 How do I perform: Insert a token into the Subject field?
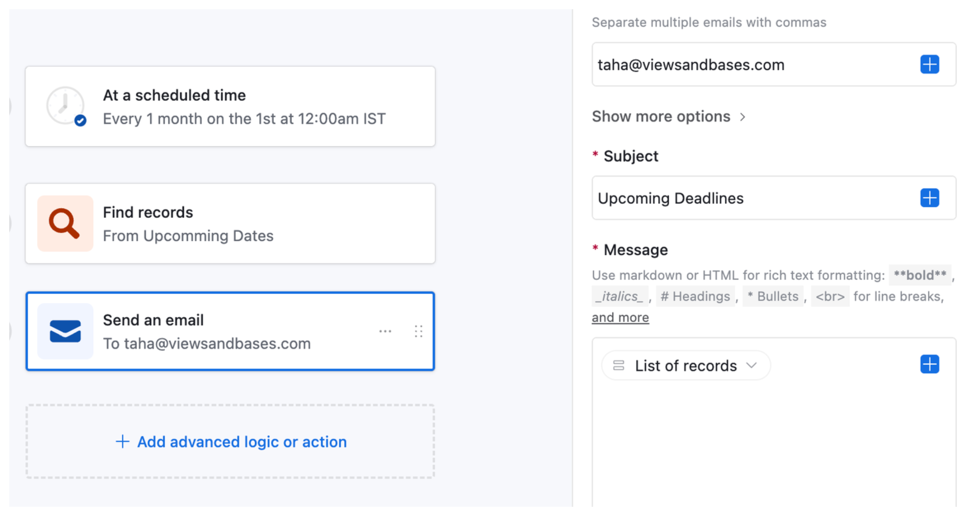pos(929,198)
